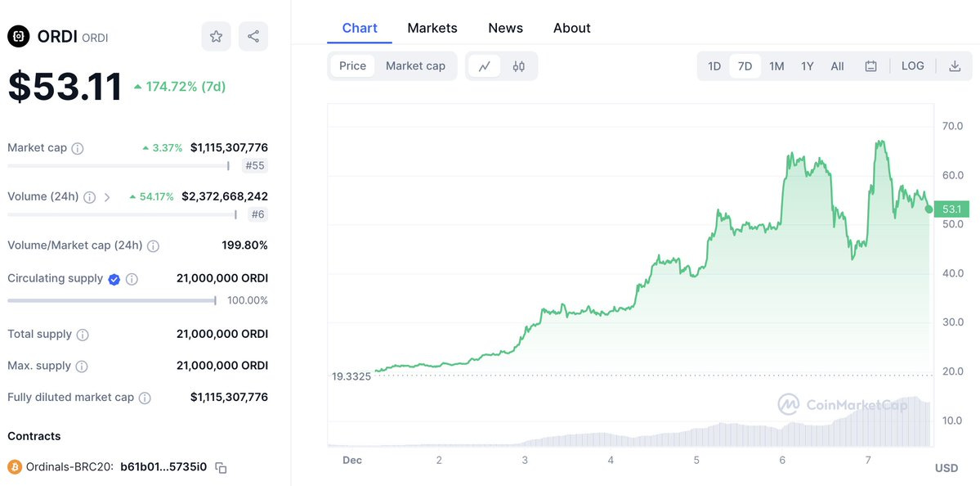The width and height of the screenshot is (980, 486).
Task: Set chart range to 7D
Action: [745, 66]
